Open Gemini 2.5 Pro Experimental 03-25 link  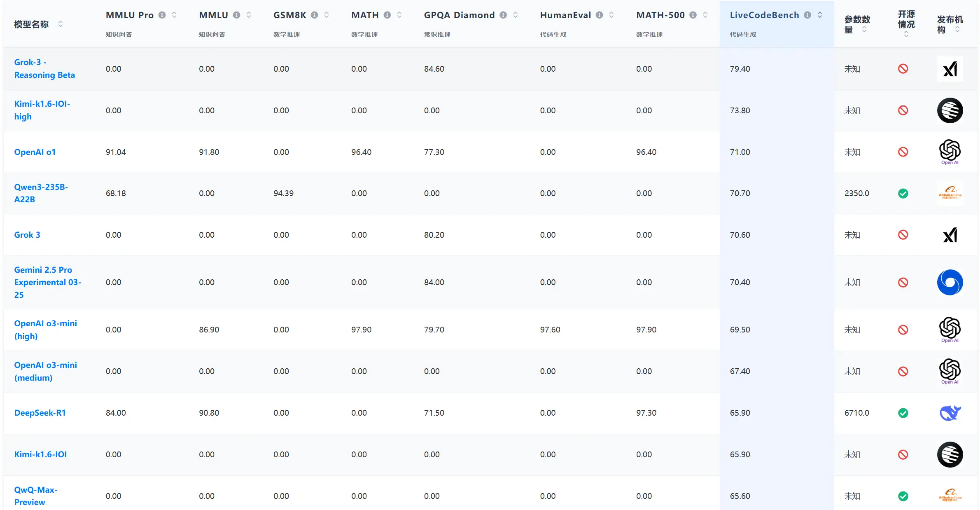48,282
